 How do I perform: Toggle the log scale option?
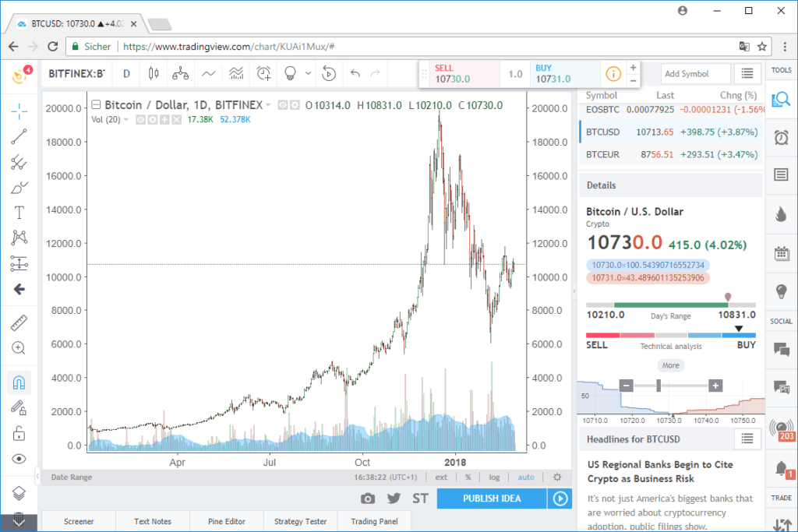point(494,477)
